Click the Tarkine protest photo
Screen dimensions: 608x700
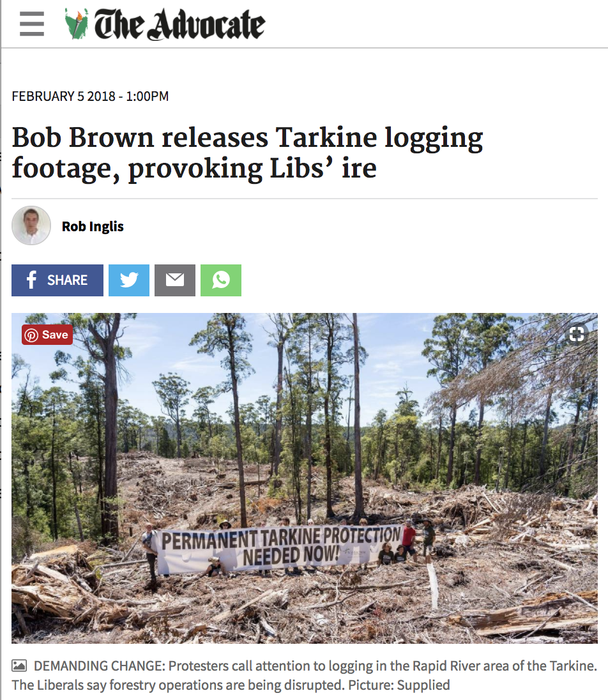point(305,478)
